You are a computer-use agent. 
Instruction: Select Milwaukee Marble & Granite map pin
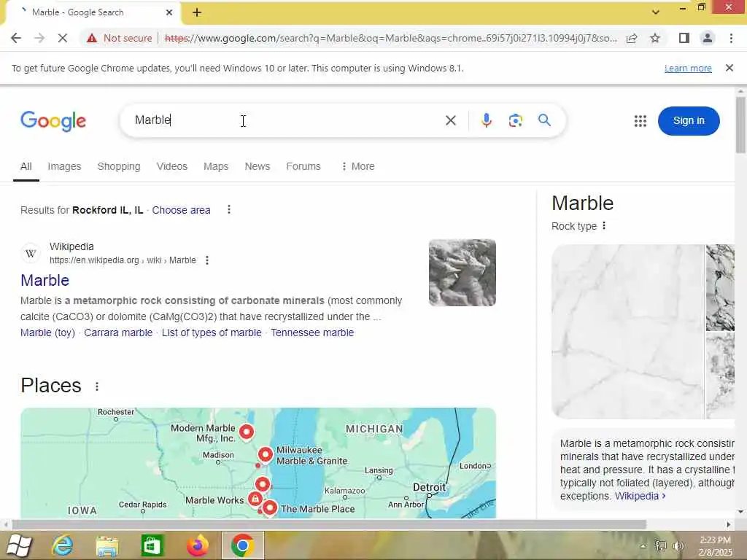[x=266, y=455]
